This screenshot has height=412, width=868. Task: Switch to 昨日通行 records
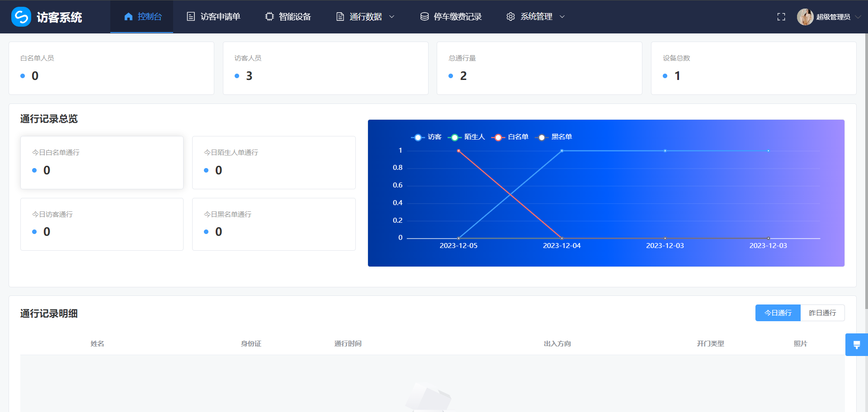[x=822, y=313]
